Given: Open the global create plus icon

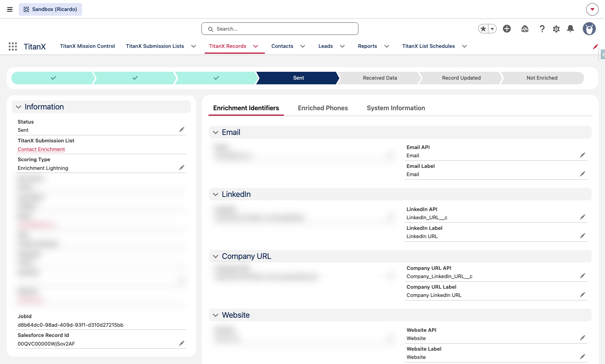Looking at the screenshot, I should click(x=507, y=29).
